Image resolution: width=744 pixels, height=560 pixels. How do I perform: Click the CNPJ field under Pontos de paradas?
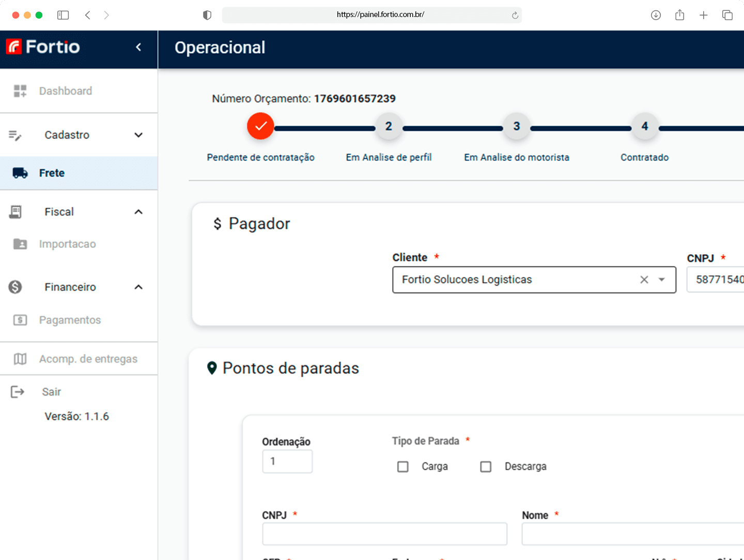click(x=384, y=534)
